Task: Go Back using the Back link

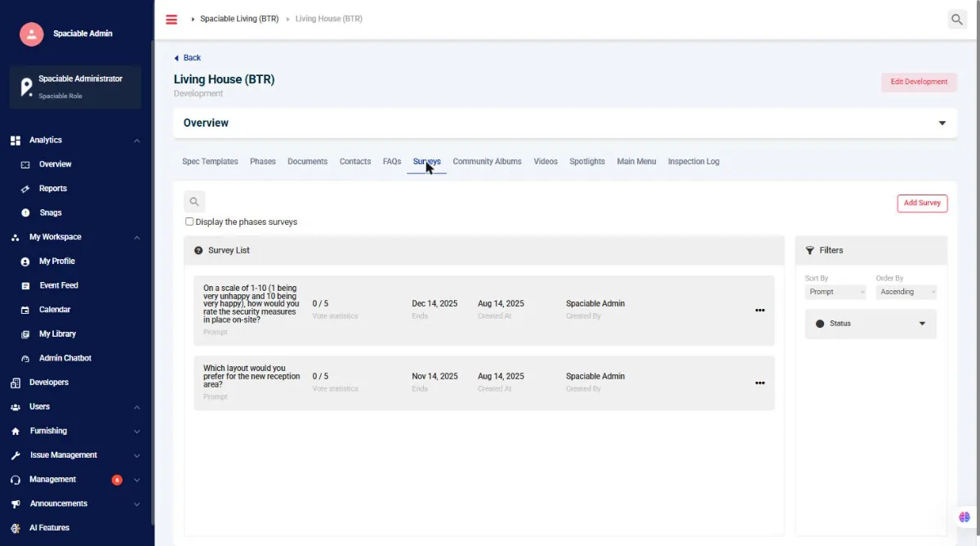Action: [x=187, y=58]
